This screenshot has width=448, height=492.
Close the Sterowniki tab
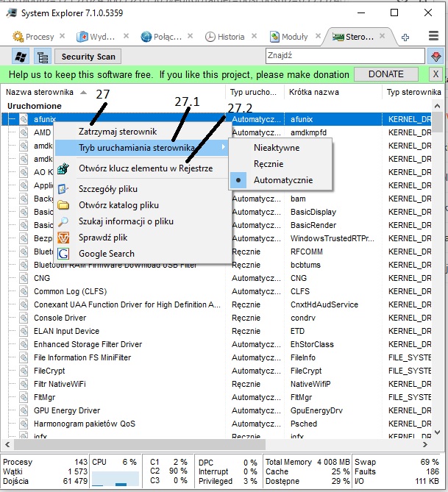[382, 36]
